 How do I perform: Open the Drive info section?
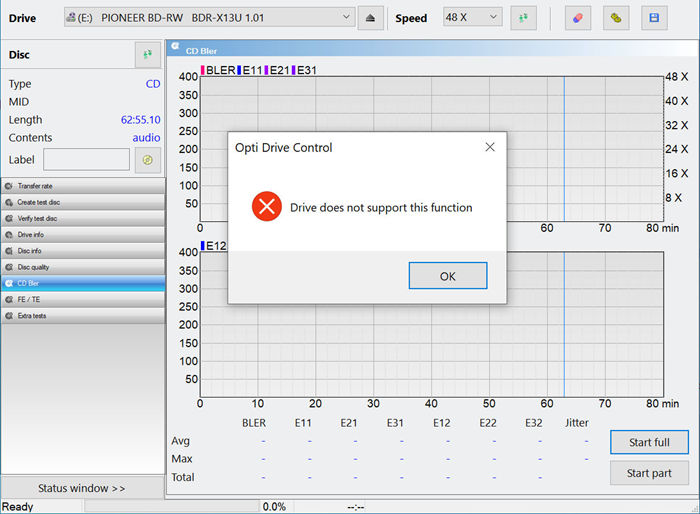[82, 234]
